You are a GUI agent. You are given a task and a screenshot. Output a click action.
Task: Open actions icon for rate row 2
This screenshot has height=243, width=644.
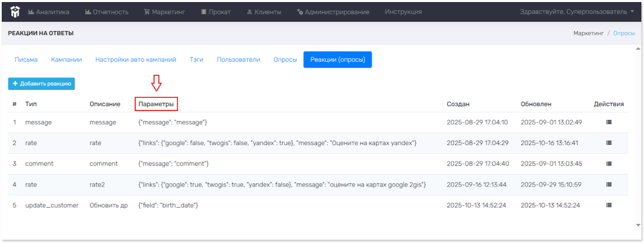pyautogui.click(x=609, y=143)
